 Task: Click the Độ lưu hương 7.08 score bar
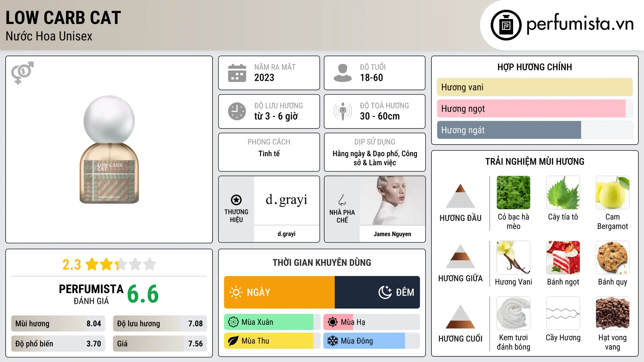click(160, 324)
